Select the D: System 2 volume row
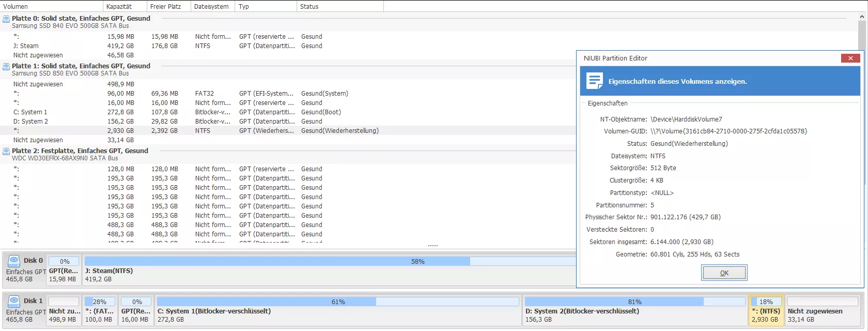The width and height of the screenshot is (868, 331). point(30,122)
